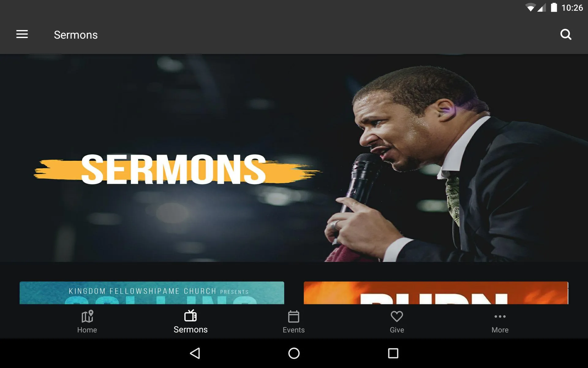
Task: Click the Events link in navigation
Action: point(294,321)
